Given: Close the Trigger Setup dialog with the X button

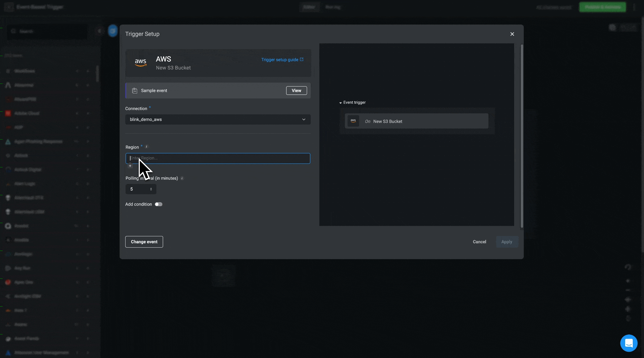Looking at the screenshot, I should (x=512, y=34).
